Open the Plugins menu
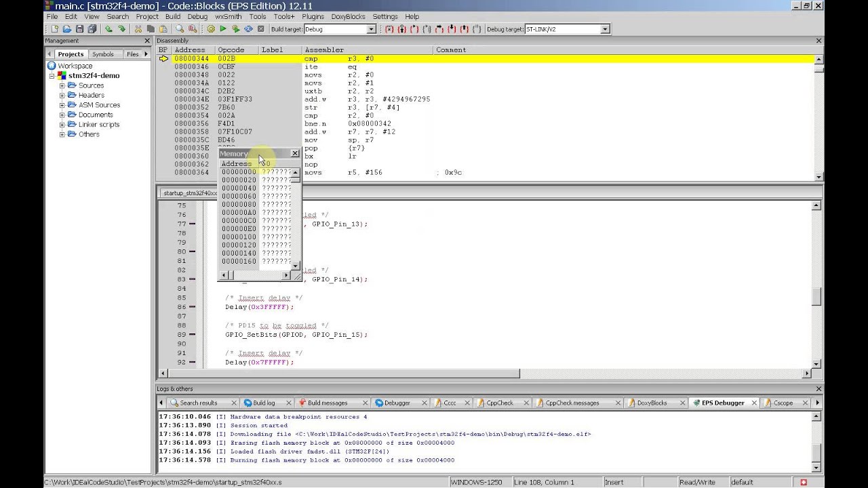Screen dimensions: 868x488 click(313, 16)
